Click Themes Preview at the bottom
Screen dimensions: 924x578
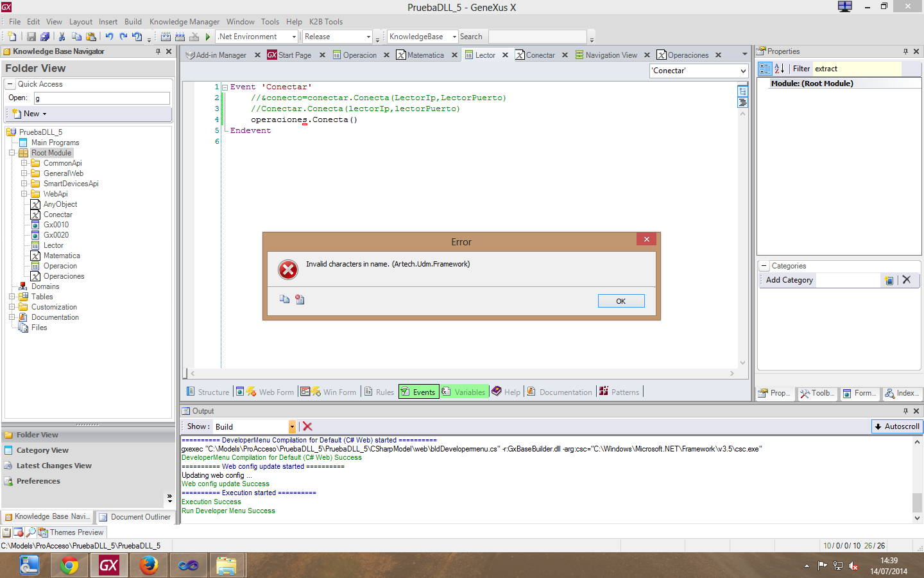coord(71,532)
